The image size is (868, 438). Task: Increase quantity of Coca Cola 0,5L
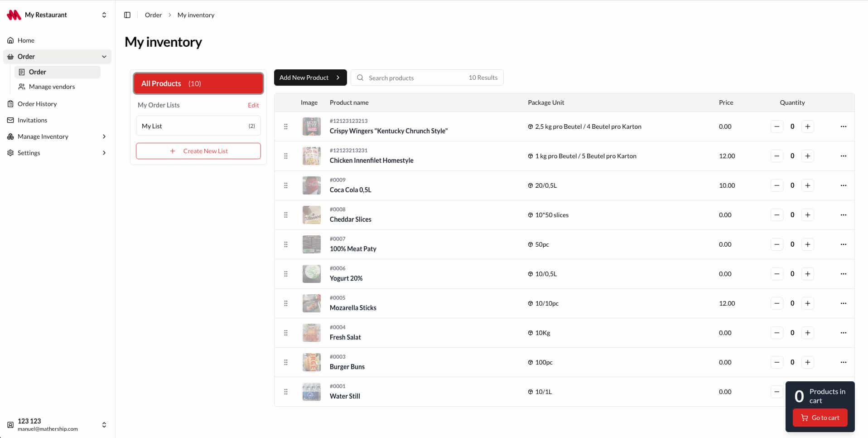(x=808, y=185)
